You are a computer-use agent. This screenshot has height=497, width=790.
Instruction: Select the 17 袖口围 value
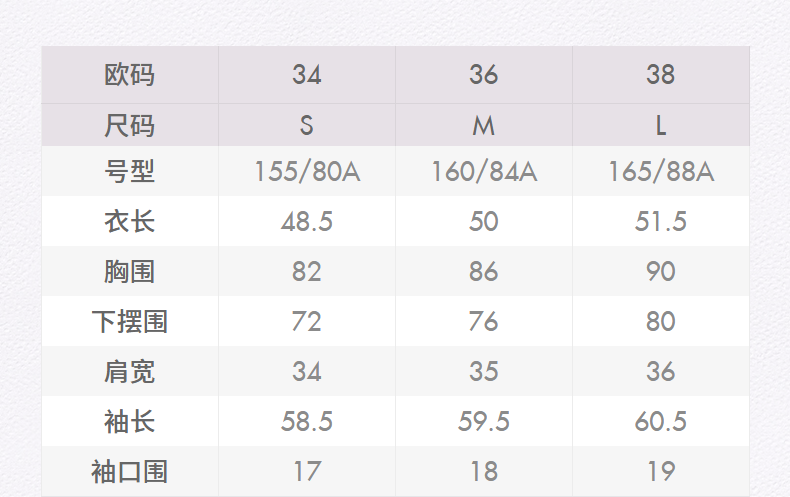[x=306, y=471]
